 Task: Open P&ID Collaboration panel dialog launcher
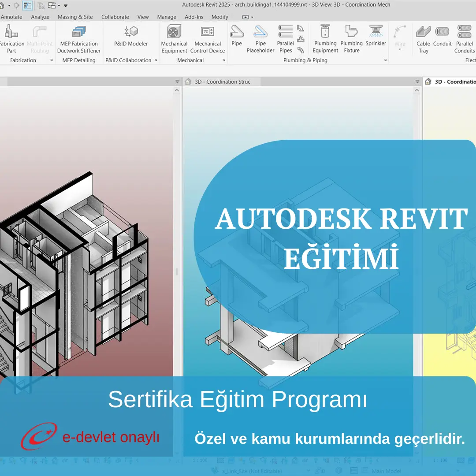tap(156, 60)
